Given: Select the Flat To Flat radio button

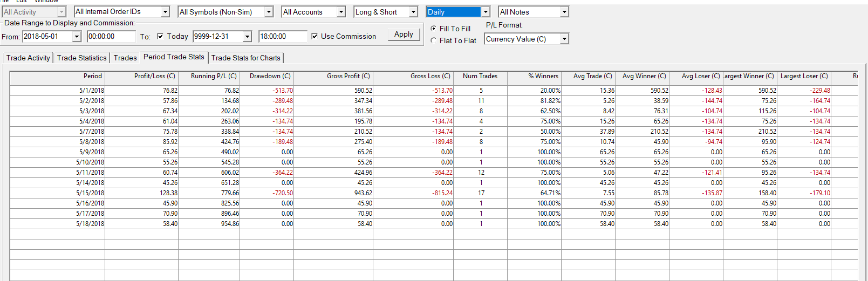Looking at the screenshot, I should pos(434,40).
